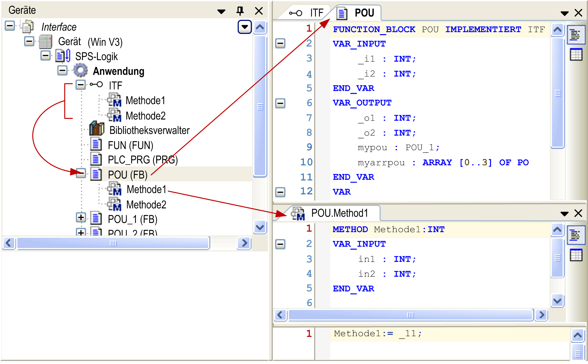Click device tree scroll-right arrow
The width and height of the screenshot is (588, 364).
tap(244, 243)
